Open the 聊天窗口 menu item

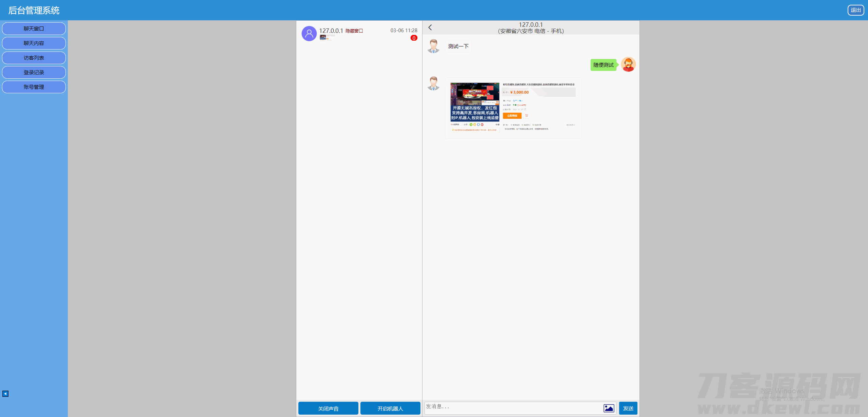pyautogui.click(x=34, y=29)
